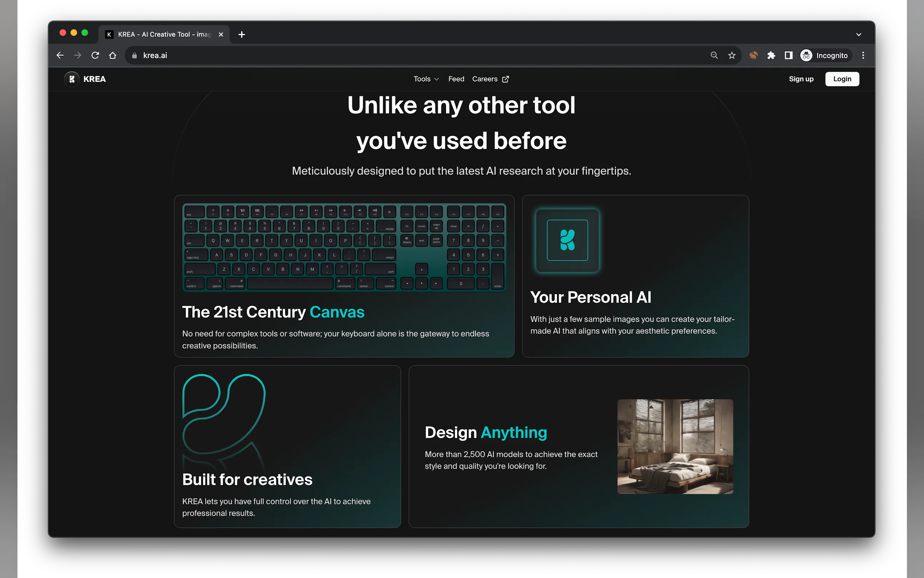This screenshot has width=924, height=578.
Task: Go back using the browser back arrow
Action: (60, 55)
